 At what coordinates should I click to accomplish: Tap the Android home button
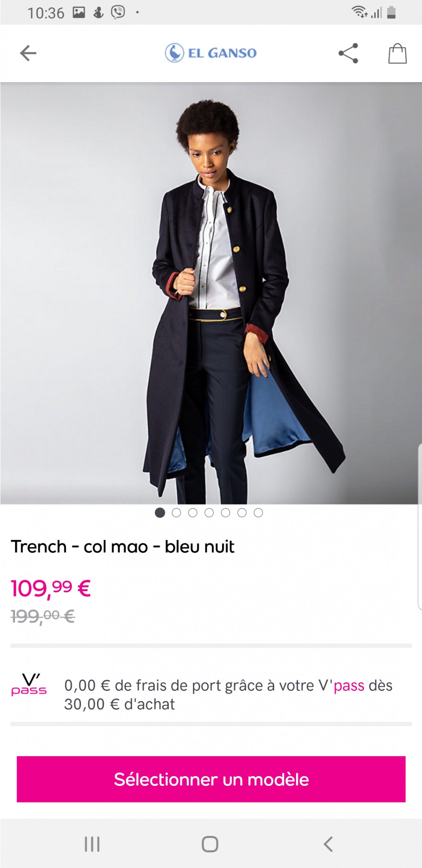[x=210, y=844]
